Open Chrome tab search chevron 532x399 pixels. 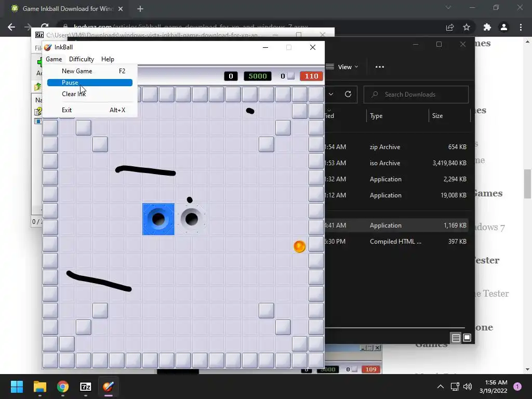448,7
